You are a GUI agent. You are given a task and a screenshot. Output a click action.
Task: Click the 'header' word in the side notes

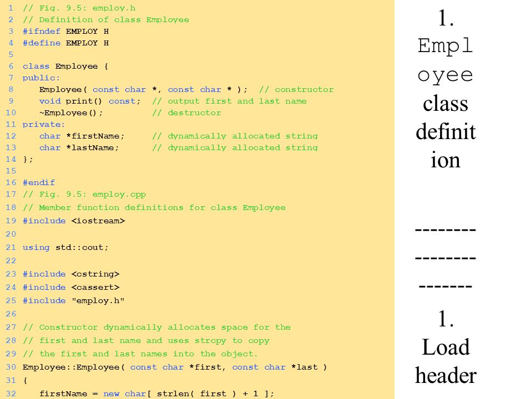(446, 375)
